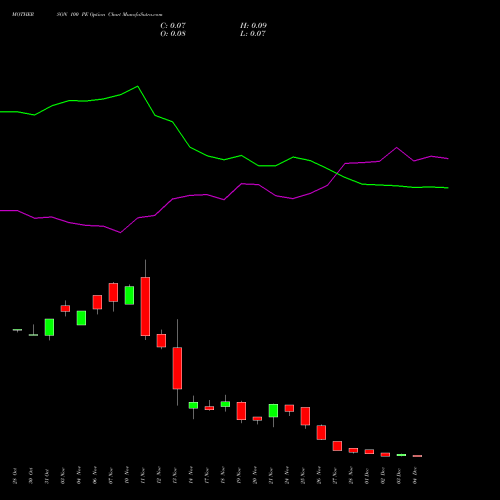Select the green candle above 10 Nov

click(x=129, y=295)
